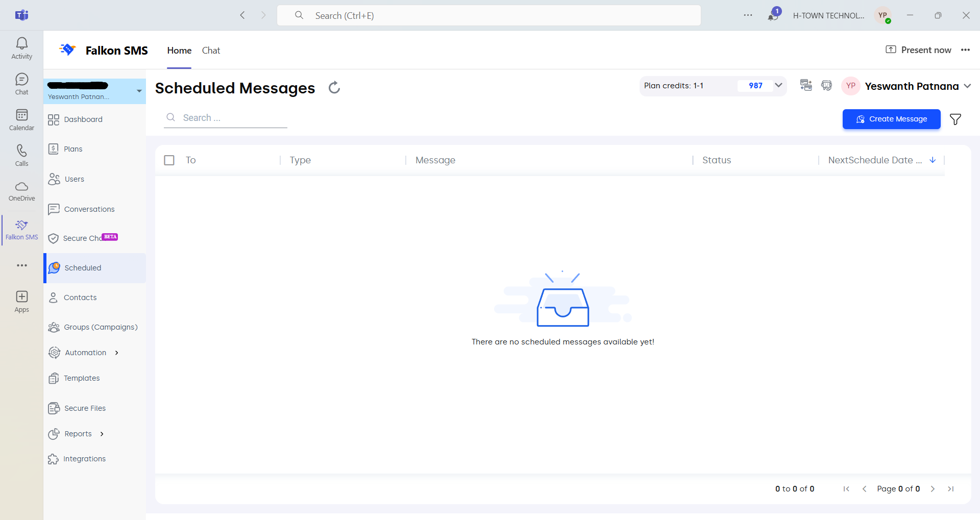The width and height of the screenshot is (980, 520).
Task: Go to the previous page of results
Action: tap(864, 489)
